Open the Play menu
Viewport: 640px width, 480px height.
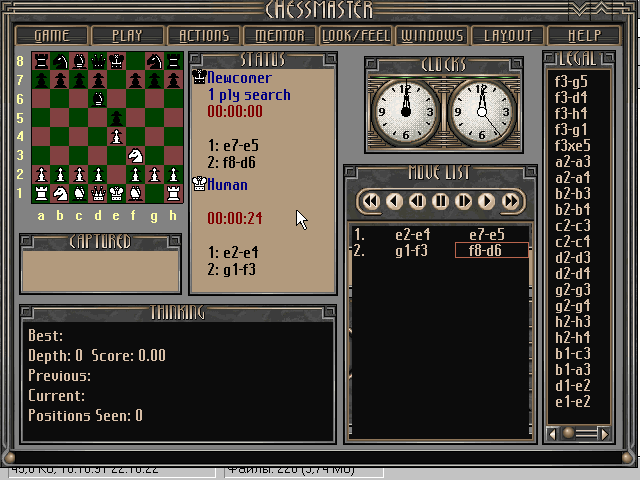pyautogui.click(x=127, y=36)
